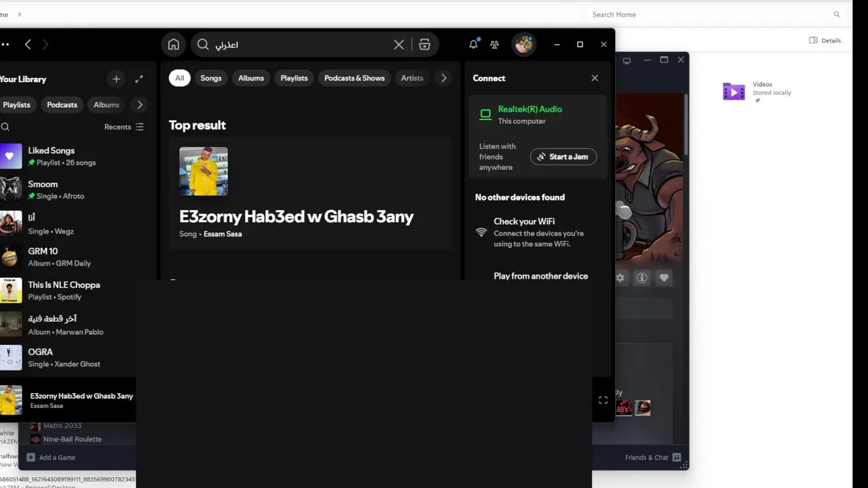Open What's New notifications bell
This screenshot has width=868, height=488.
point(473,44)
